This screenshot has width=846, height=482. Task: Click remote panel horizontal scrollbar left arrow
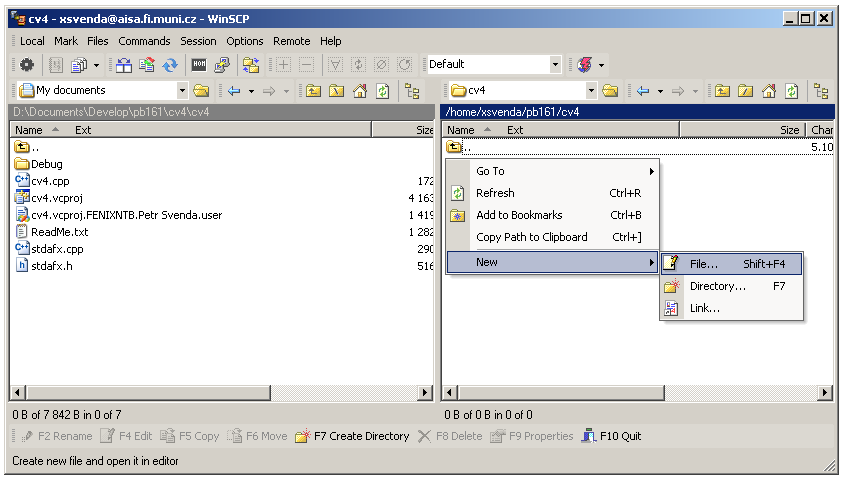(x=449, y=393)
